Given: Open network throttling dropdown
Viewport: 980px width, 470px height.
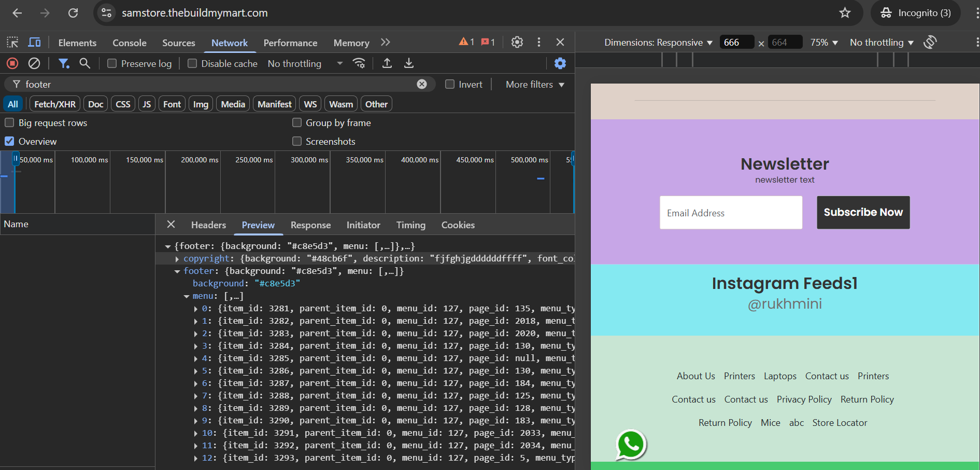Looking at the screenshot, I should (x=305, y=63).
